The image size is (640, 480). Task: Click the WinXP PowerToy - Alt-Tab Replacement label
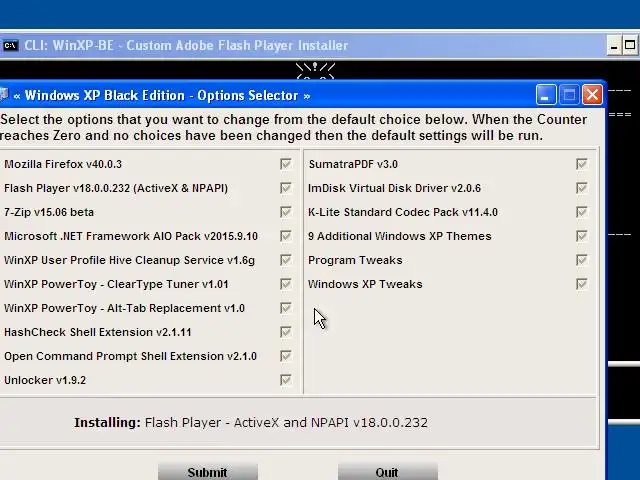tap(124, 308)
